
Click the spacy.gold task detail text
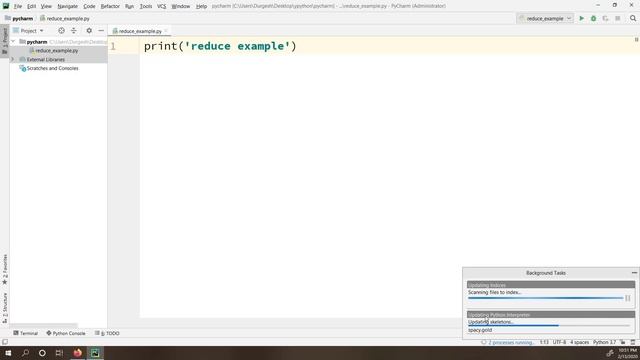(480, 330)
